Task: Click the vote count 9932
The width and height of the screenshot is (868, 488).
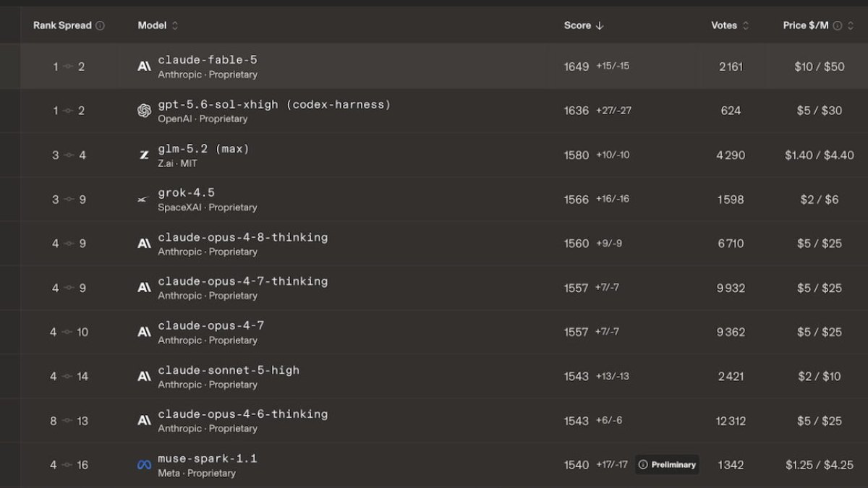Action: 731,288
